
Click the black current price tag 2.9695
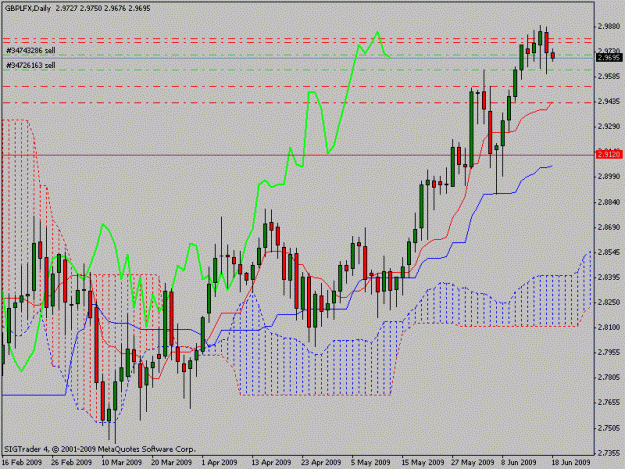click(x=609, y=58)
